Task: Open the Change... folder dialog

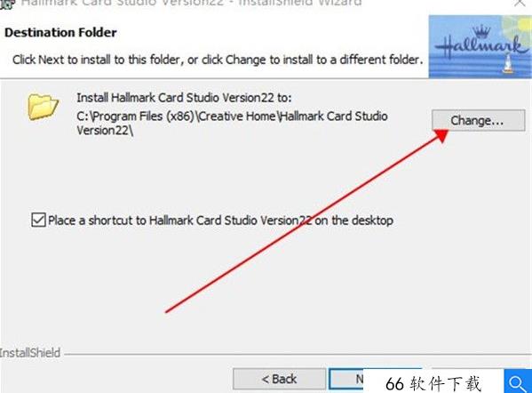Action: (x=478, y=120)
